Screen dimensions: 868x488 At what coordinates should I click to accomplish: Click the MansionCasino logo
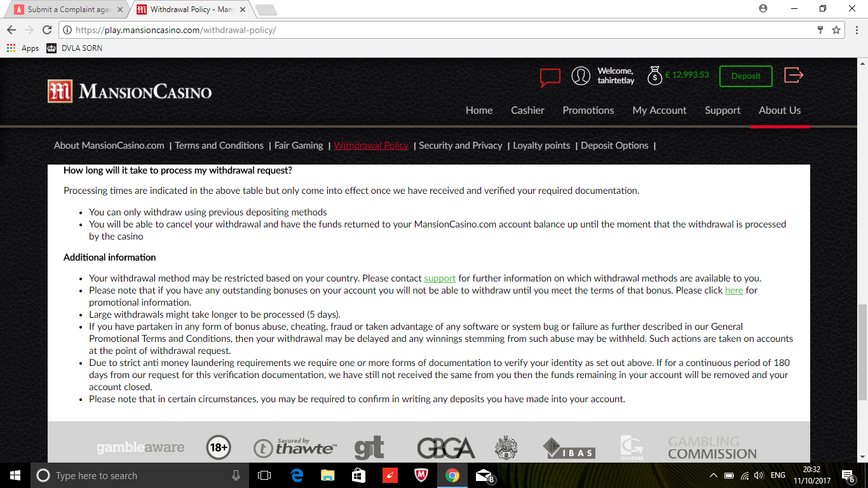click(x=130, y=91)
